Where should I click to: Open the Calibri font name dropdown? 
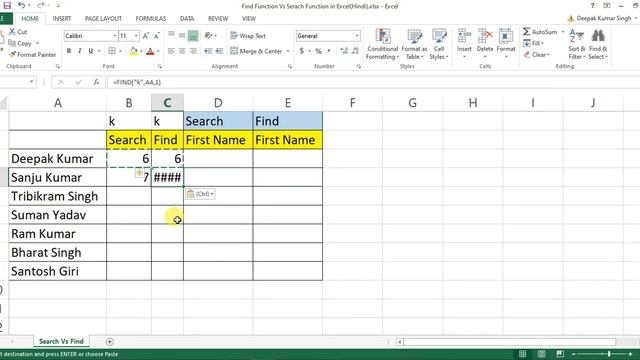(x=115, y=36)
